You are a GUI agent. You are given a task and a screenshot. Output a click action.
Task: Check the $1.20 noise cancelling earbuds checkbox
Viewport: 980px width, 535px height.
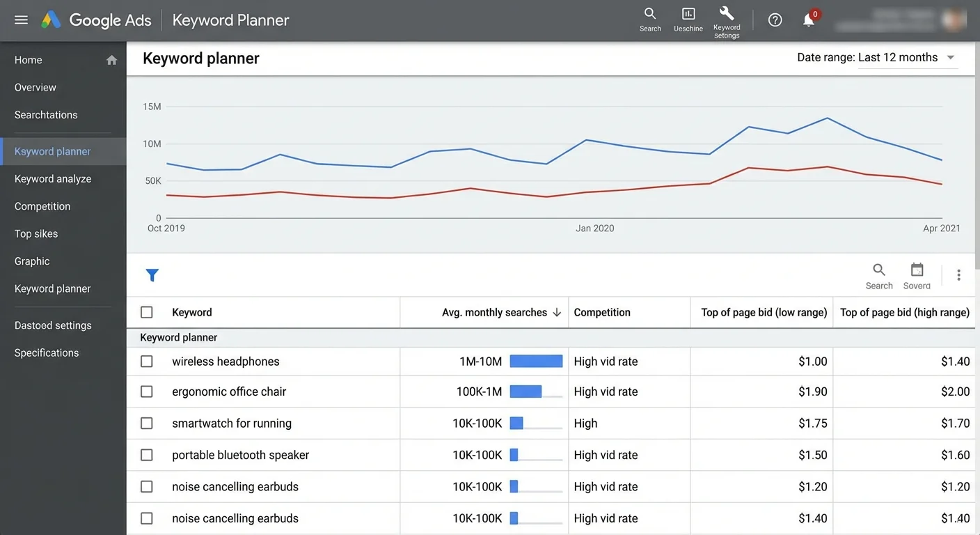[x=146, y=487]
